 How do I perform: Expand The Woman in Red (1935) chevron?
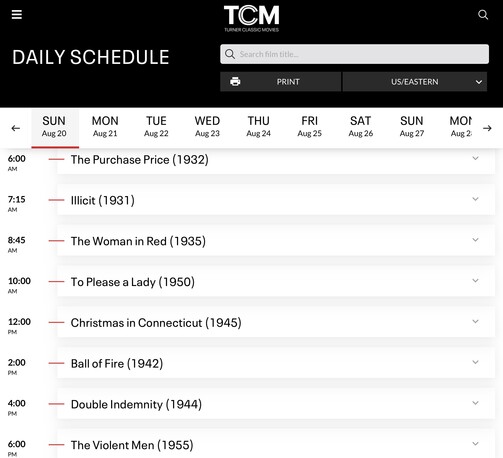pos(476,240)
